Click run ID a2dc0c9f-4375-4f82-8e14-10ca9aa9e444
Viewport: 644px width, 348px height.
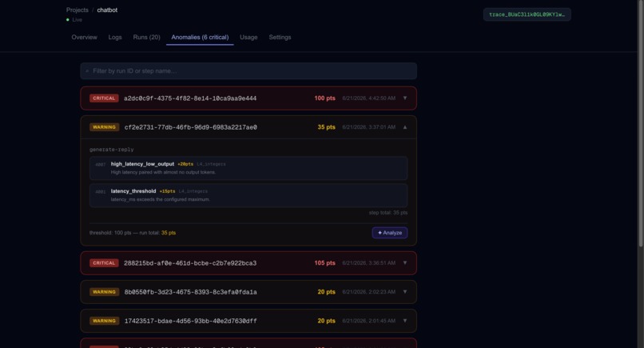(x=190, y=98)
